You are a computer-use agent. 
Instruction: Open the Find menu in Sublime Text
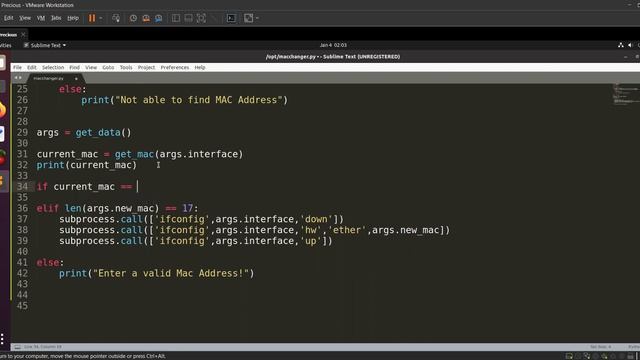(x=74, y=67)
